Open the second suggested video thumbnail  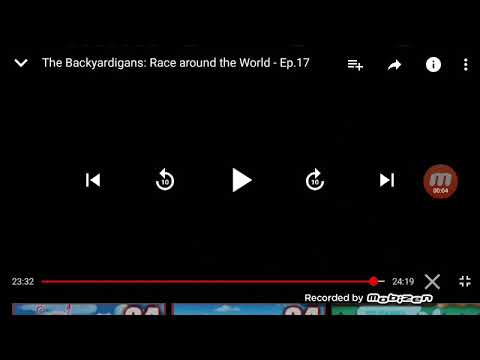248,309
